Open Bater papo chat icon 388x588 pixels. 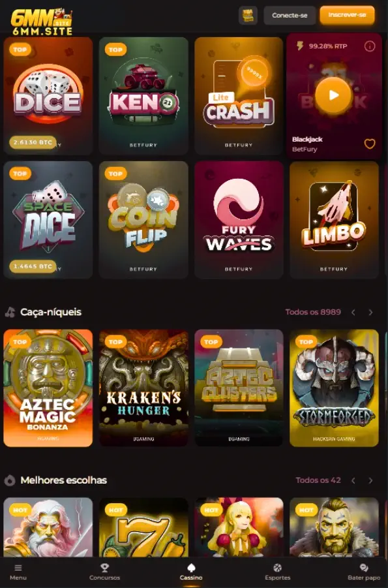tap(364, 572)
